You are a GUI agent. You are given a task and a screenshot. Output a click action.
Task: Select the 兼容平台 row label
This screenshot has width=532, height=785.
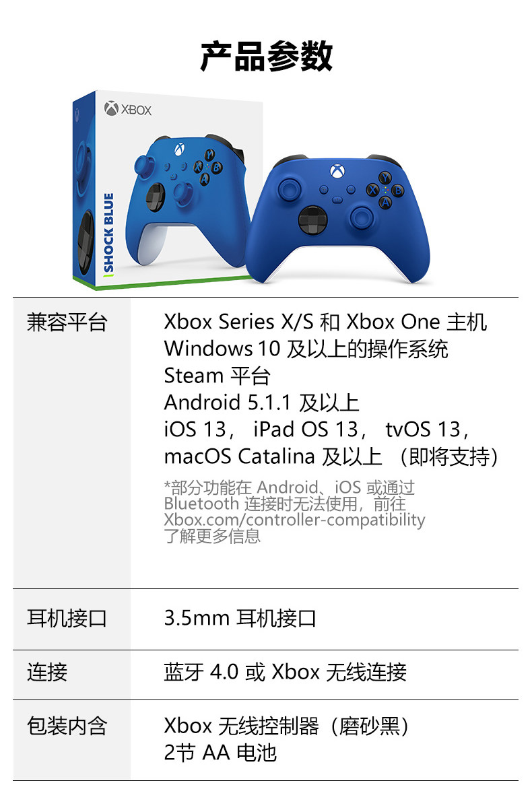tap(67, 322)
